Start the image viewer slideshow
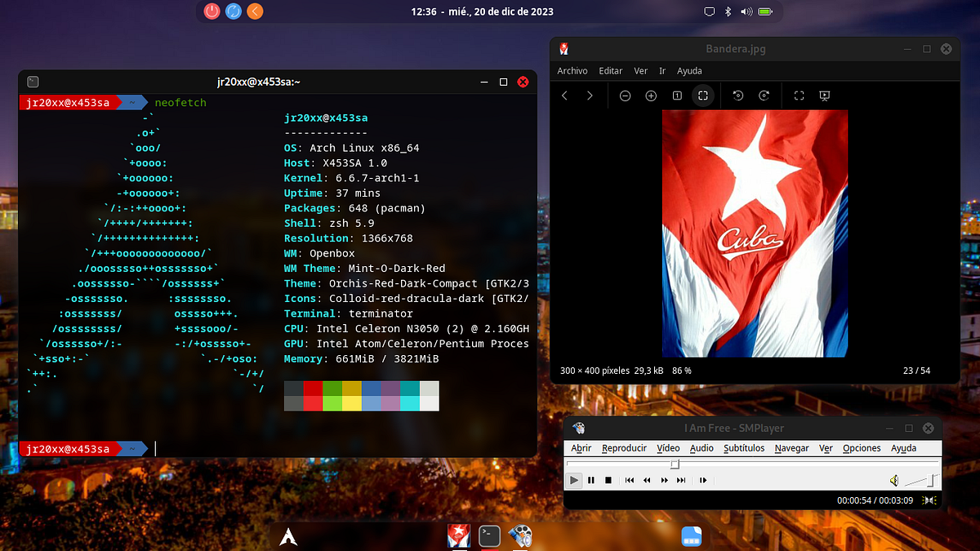980x551 pixels. click(x=824, y=96)
